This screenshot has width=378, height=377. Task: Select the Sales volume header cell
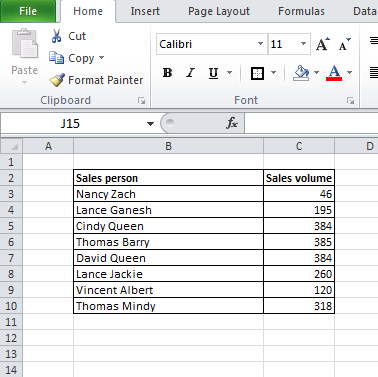point(299,178)
